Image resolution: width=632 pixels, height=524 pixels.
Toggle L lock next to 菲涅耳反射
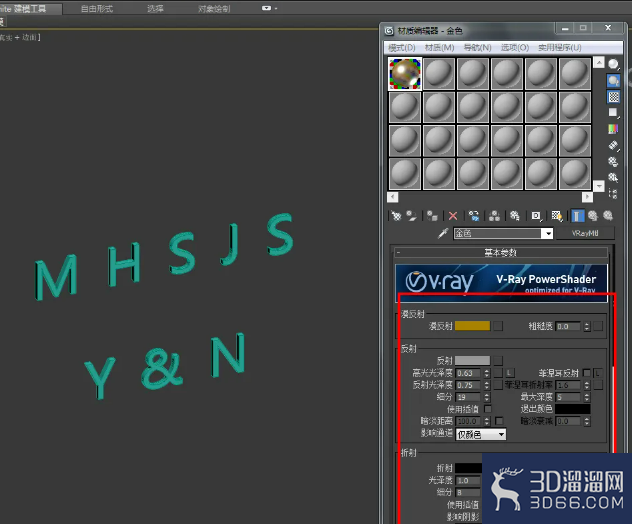pos(598,373)
